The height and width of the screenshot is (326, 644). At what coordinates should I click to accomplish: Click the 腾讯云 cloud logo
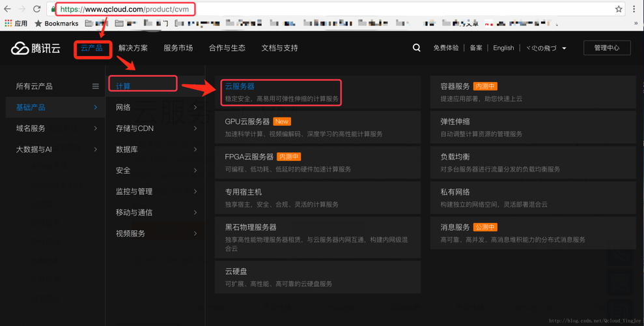coord(36,48)
